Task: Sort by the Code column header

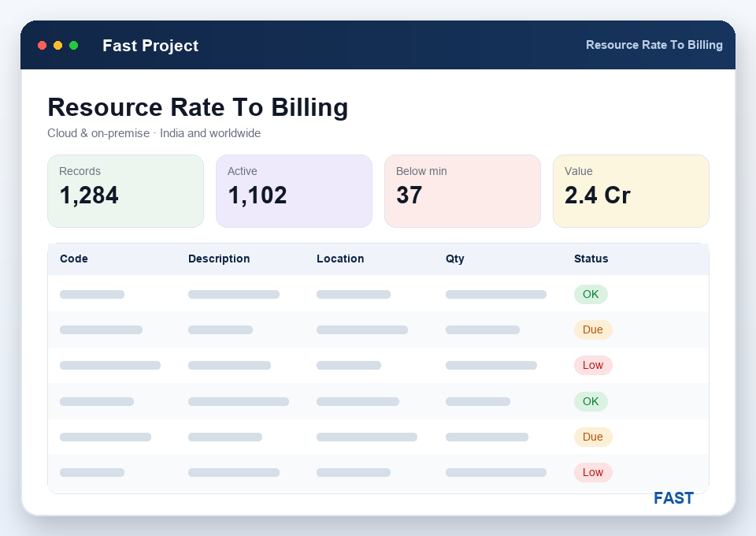Action: (x=74, y=259)
